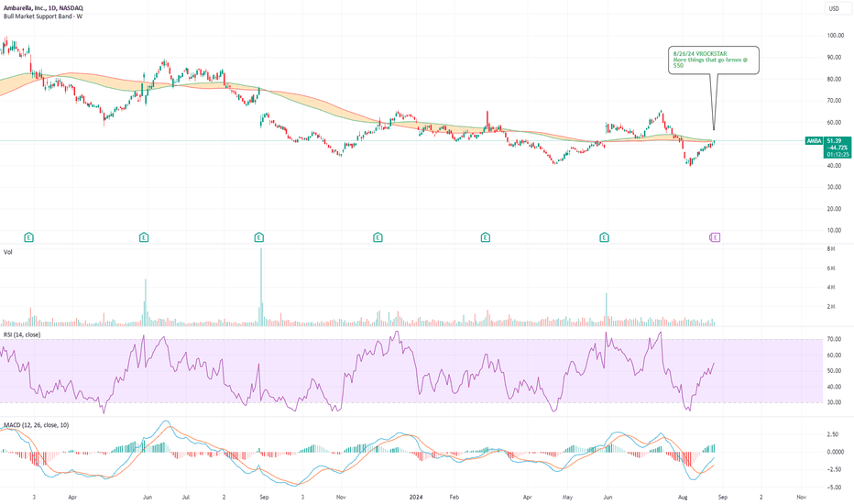
Task: Click the earnings marker near March 2023
Action: 29,237
